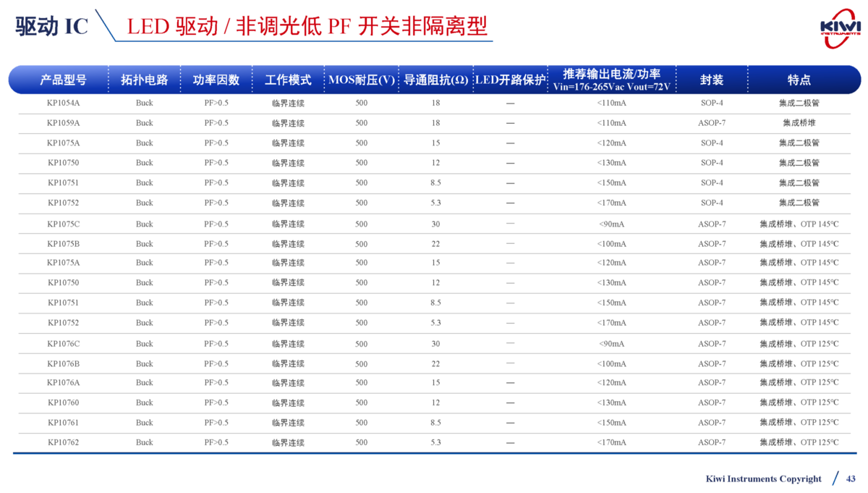Click the page number 43
This screenshot has width=868, height=493.
[x=851, y=479]
